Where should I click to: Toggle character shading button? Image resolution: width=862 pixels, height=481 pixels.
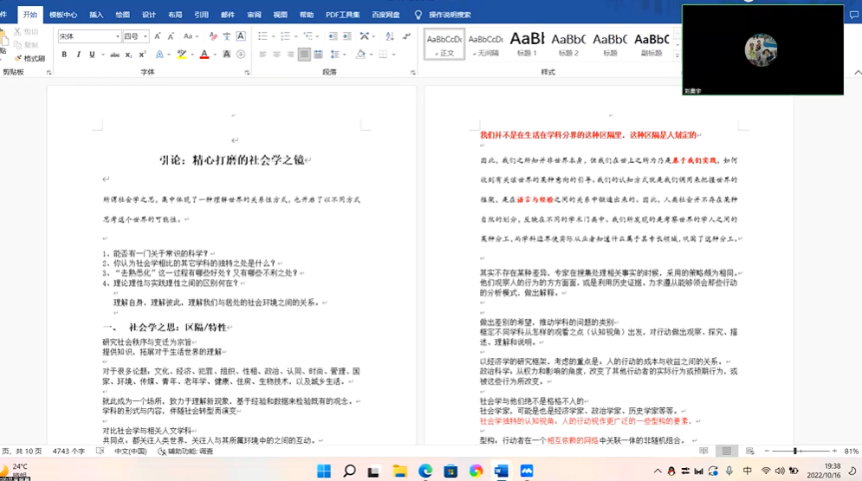(226, 54)
